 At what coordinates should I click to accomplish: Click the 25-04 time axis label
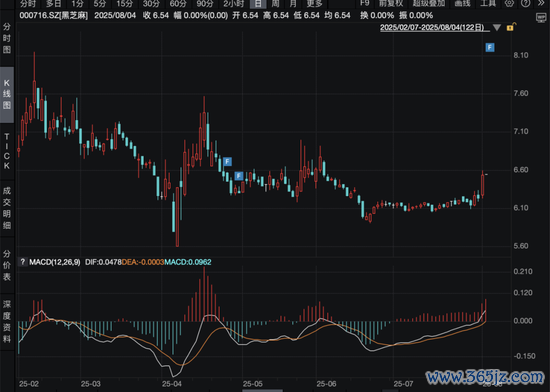click(x=172, y=384)
